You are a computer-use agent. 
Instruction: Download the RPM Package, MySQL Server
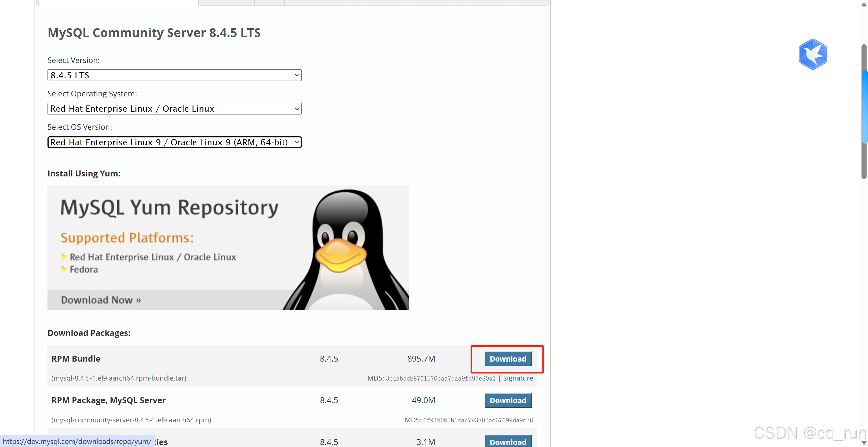coord(508,400)
